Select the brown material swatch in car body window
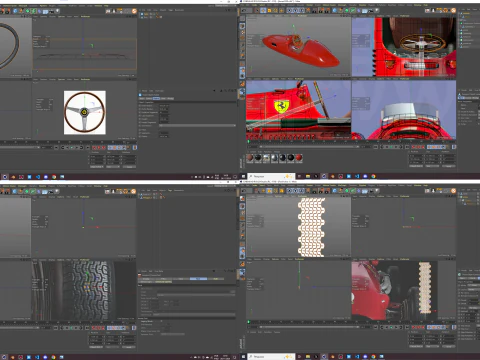 click(250, 157)
